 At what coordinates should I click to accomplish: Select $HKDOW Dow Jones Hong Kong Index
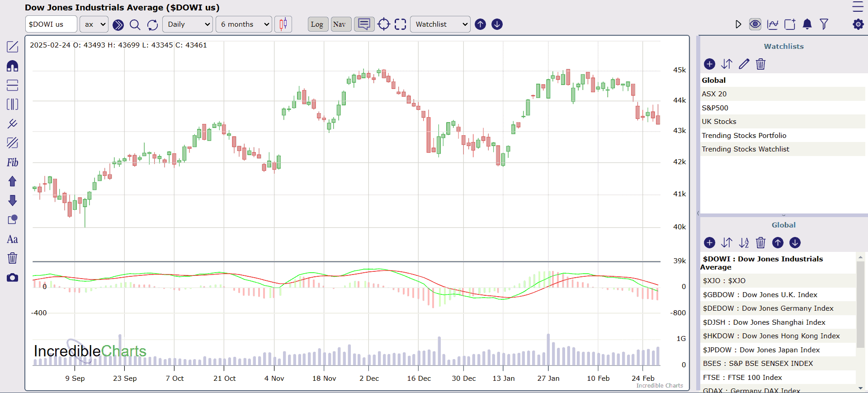point(778,336)
